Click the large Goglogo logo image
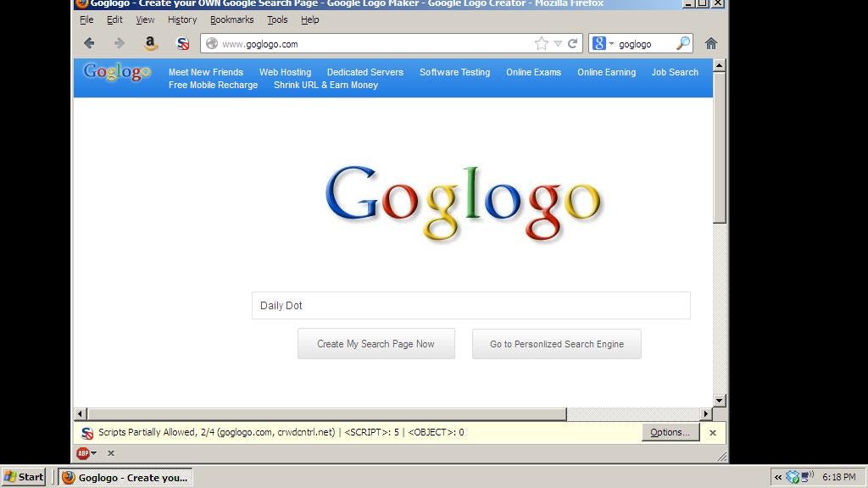868x488 pixels. point(464,202)
